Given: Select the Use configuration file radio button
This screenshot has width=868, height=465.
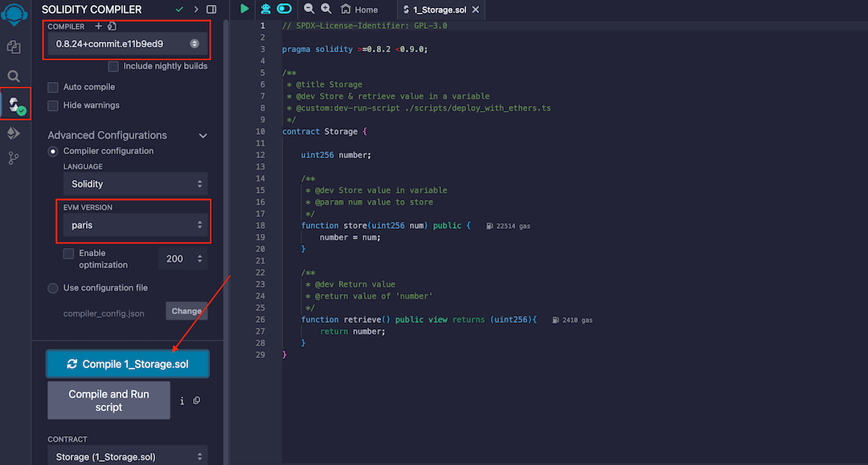Looking at the screenshot, I should [52, 288].
